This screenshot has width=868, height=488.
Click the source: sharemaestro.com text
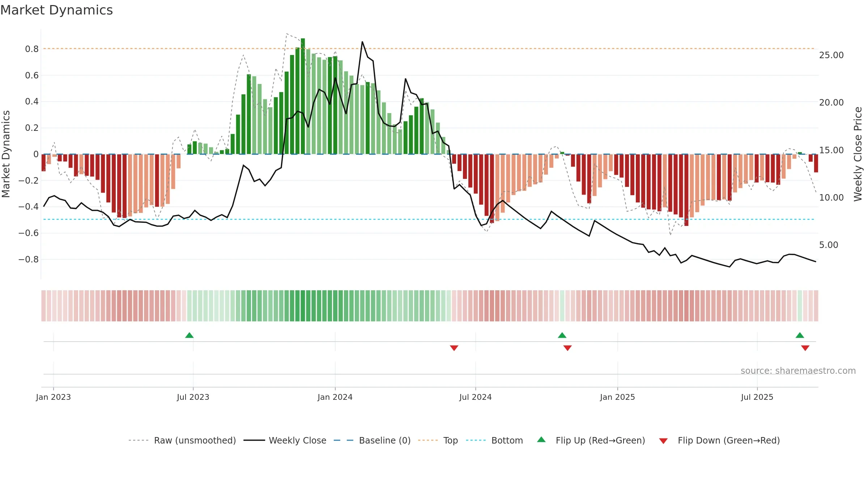click(x=798, y=371)
